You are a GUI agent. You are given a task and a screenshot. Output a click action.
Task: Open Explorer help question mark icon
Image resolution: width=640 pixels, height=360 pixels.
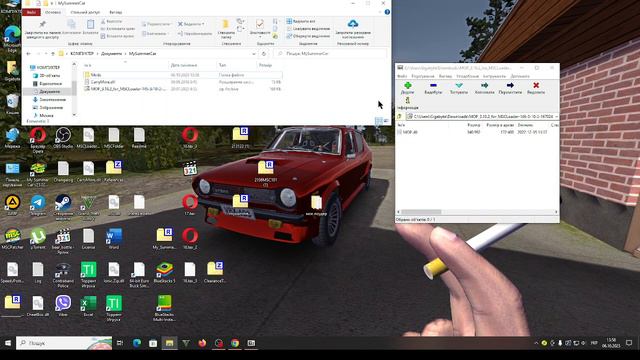(387, 12)
